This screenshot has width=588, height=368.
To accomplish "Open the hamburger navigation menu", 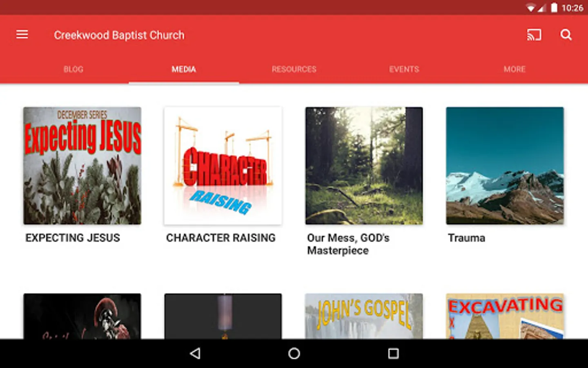I will [22, 35].
